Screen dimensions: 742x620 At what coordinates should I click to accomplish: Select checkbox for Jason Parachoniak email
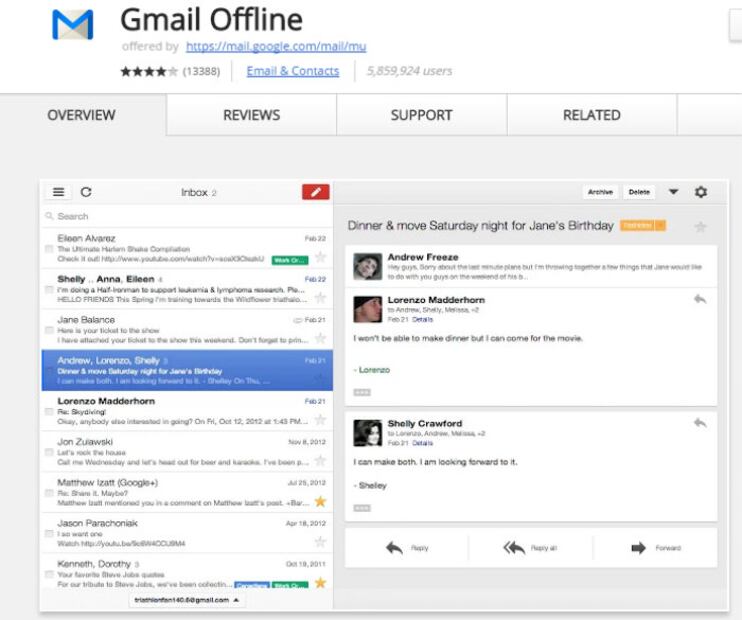click(x=49, y=533)
